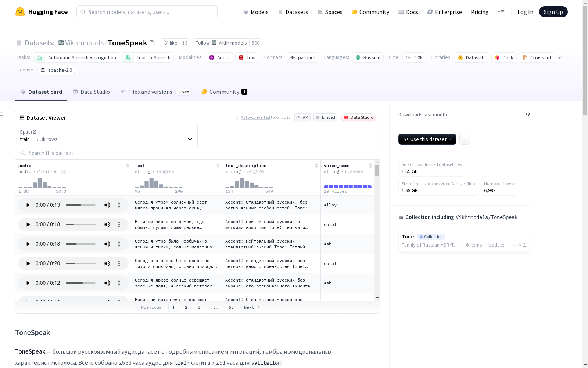Copy dataset name using the copy icon
Viewport: 588px width, 368px height.
click(x=152, y=43)
